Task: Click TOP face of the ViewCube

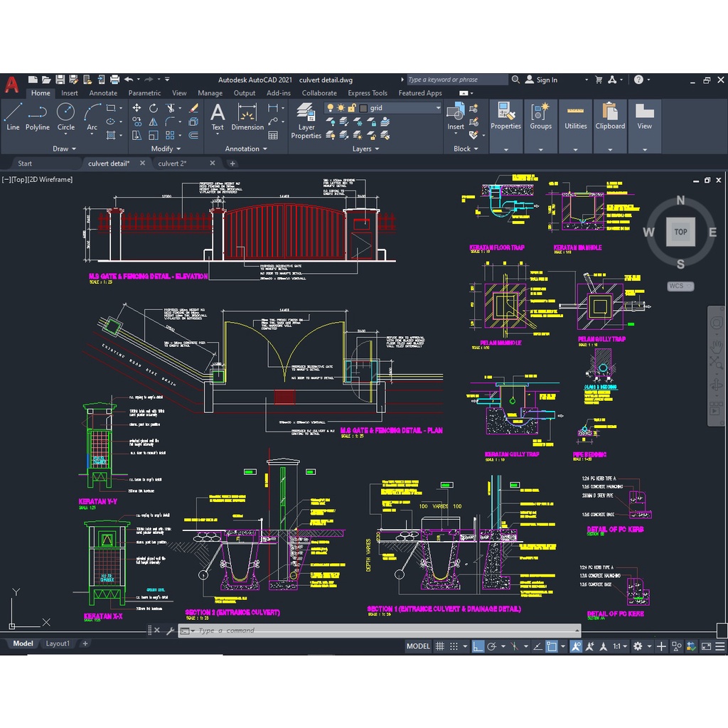Action: 680,232
